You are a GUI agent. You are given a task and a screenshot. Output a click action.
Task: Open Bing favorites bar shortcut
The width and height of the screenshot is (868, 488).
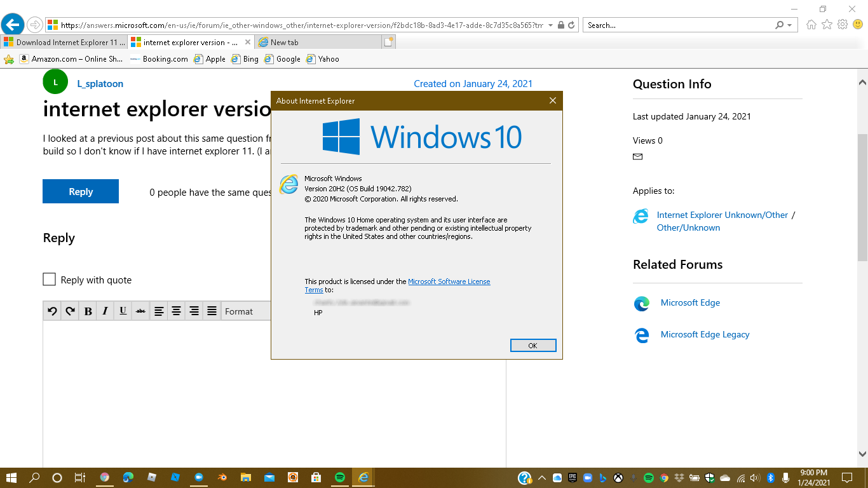coord(245,59)
